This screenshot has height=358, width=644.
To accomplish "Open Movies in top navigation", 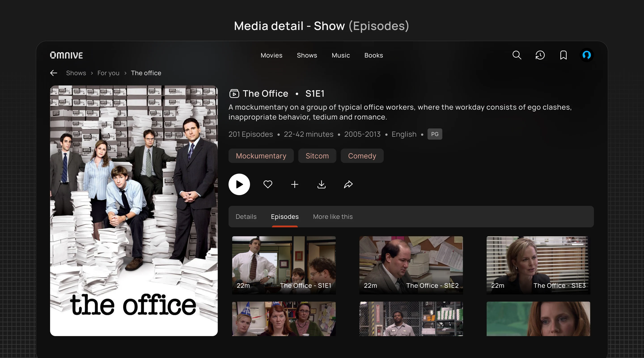I will pos(271,55).
